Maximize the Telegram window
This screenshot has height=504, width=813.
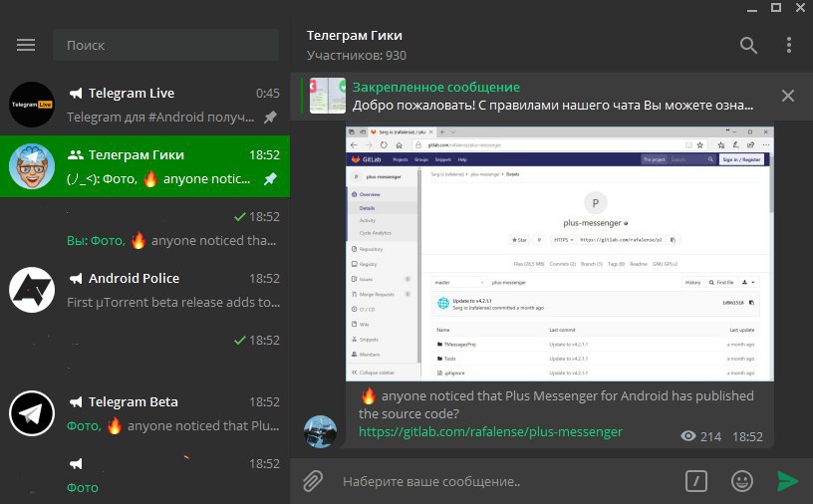point(776,8)
